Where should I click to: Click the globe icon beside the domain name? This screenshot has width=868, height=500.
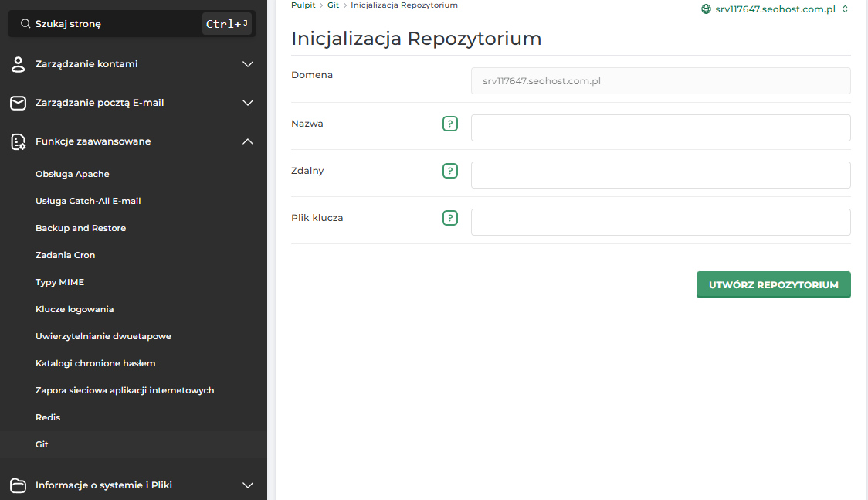pyautogui.click(x=706, y=9)
